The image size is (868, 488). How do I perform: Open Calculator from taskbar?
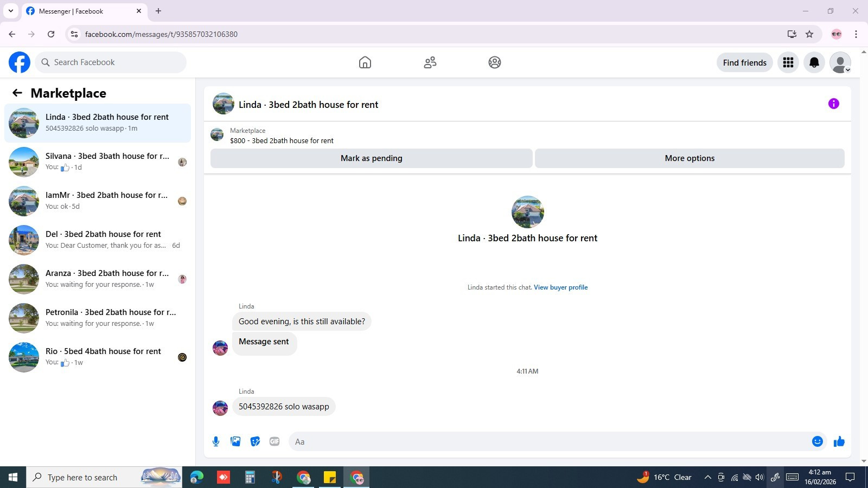(x=250, y=477)
